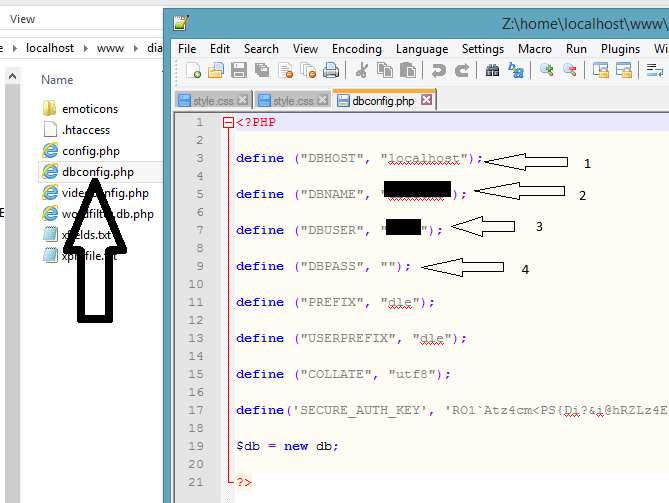Click the Replace toolbar icon

click(516, 70)
